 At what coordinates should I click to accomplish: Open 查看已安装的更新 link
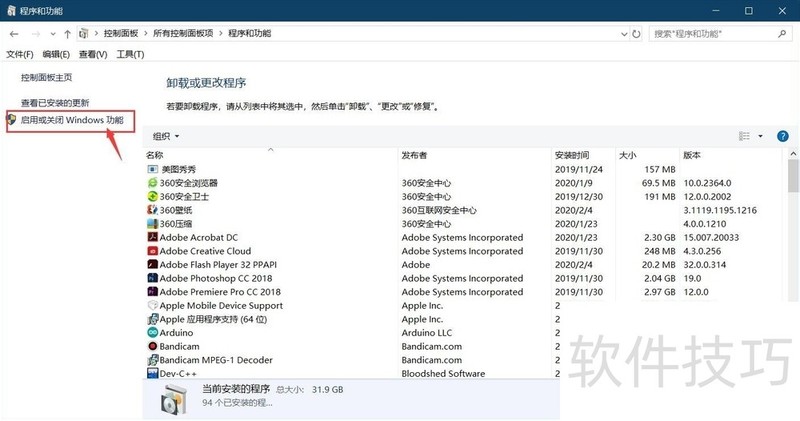(x=55, y=103)
